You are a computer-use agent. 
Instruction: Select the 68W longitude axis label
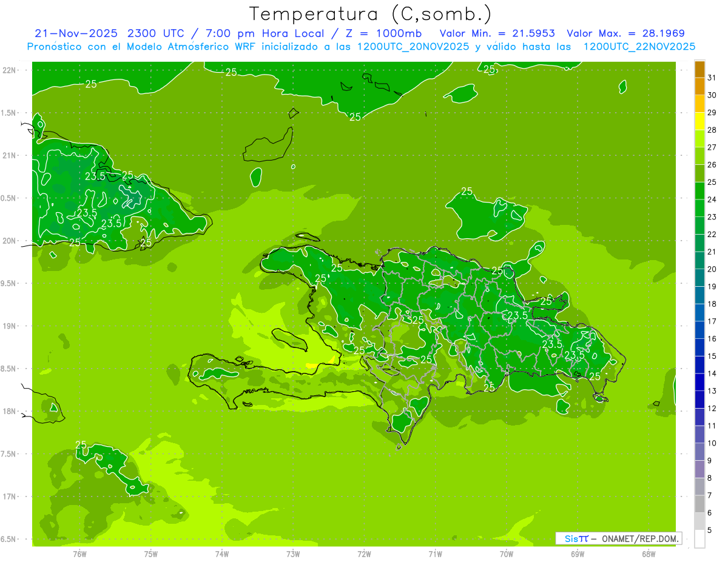coord(648,554)
